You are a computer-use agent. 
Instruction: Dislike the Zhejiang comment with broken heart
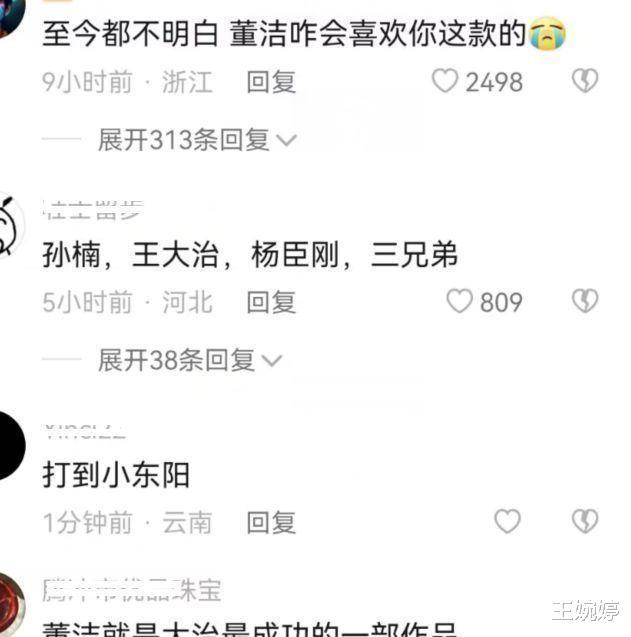[x=585, y=80]
